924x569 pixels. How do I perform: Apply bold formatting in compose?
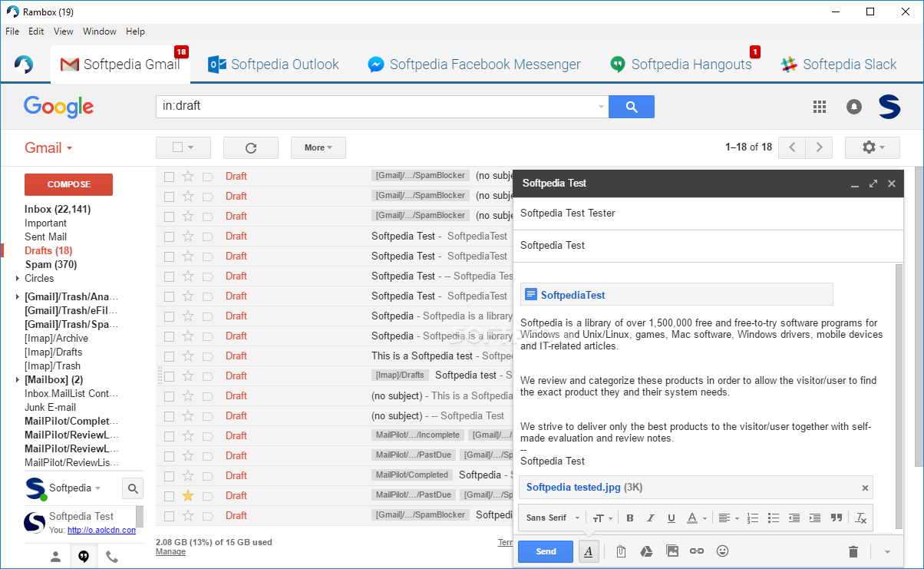click(630, 518)
